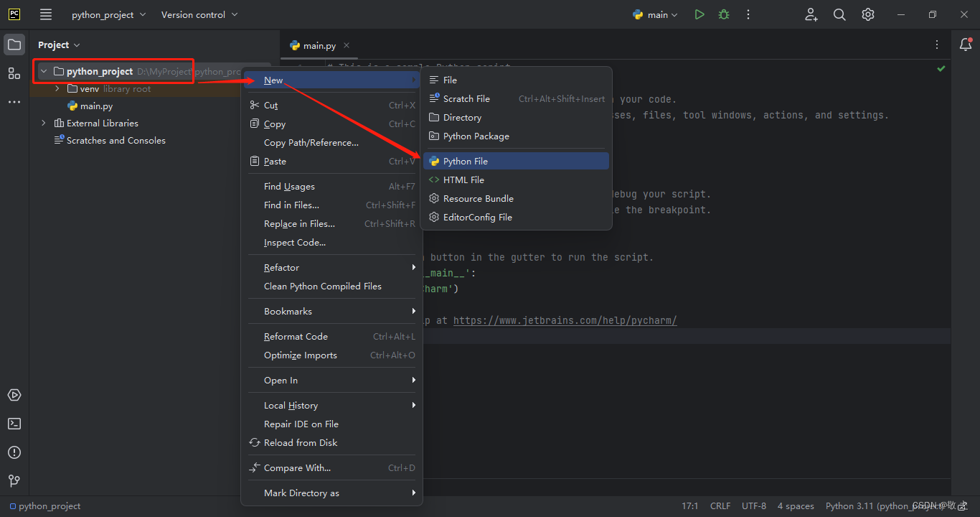Select Python File from New submenu
The height and width of the screenshot is (517, 980).
coord(466,162)
